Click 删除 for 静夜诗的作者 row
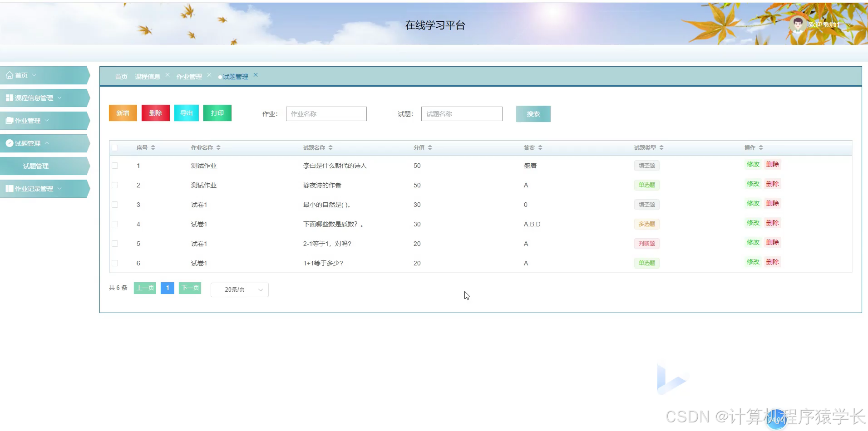 click(x=773, y=184)
